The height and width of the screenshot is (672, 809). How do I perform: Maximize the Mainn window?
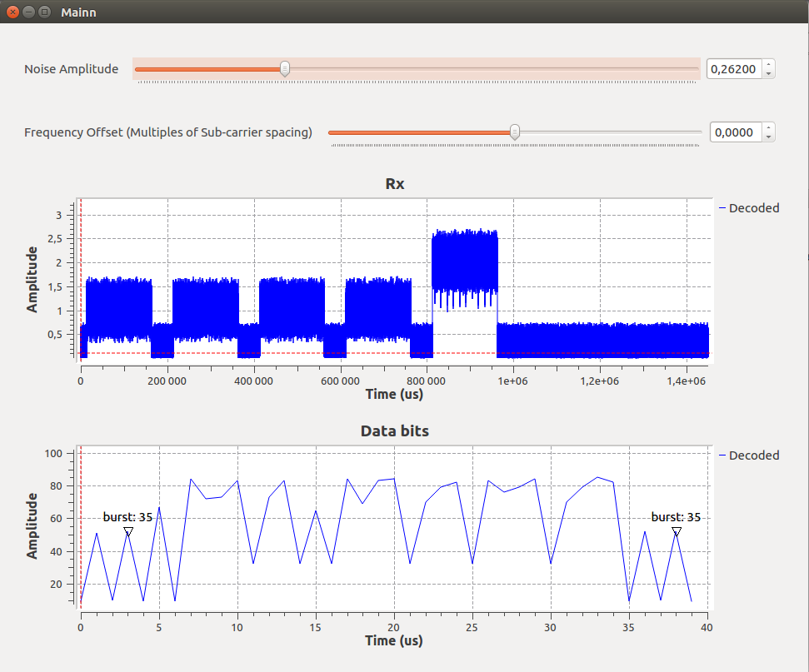pos(44,12)
